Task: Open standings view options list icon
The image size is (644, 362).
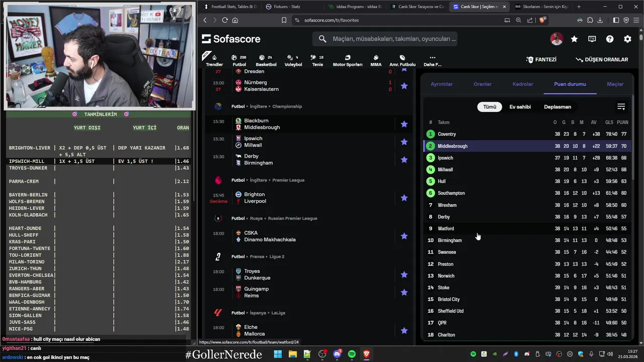Action: click(x=621, y=107)
